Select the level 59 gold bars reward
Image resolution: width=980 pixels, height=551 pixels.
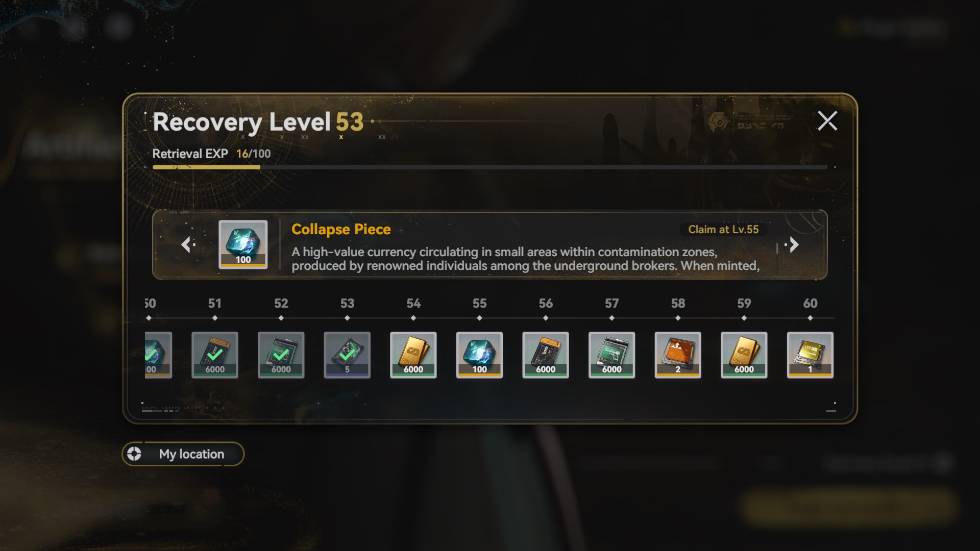pyautogui.click(x=744, y=355)
